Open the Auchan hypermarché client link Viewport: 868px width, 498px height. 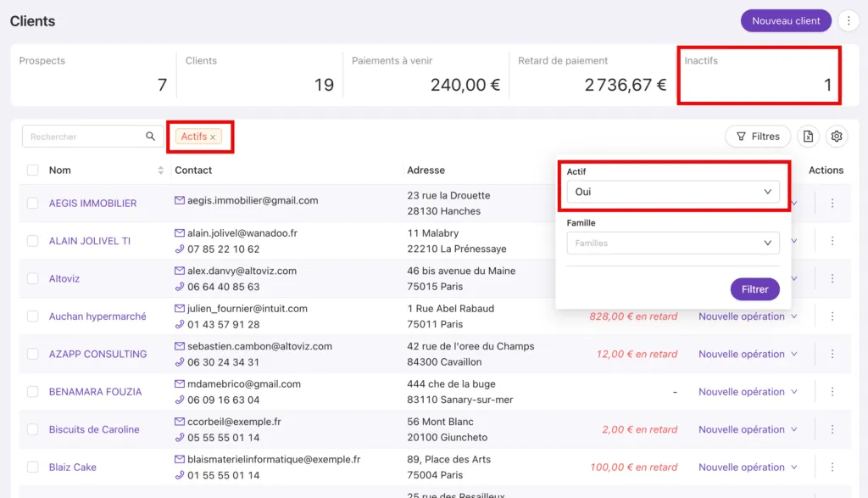coord(97,316)
